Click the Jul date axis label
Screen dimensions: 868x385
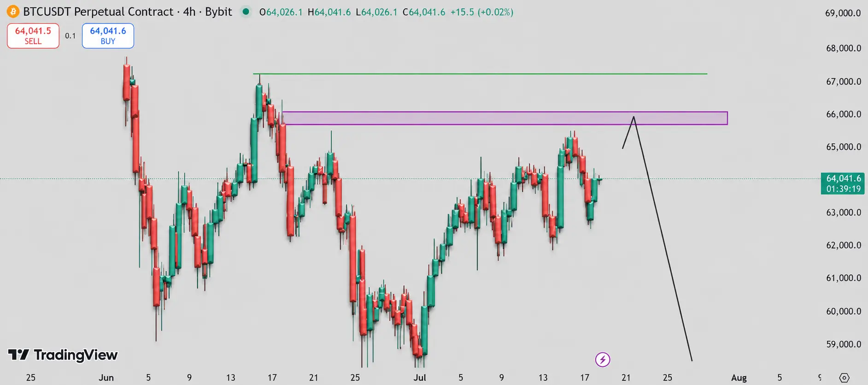(419, 378)
